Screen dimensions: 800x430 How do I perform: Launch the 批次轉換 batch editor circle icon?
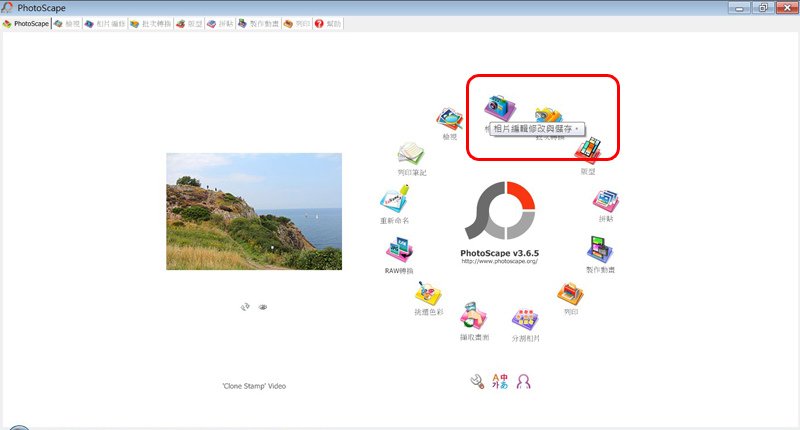pyautogui.click(x=548, y=115)
